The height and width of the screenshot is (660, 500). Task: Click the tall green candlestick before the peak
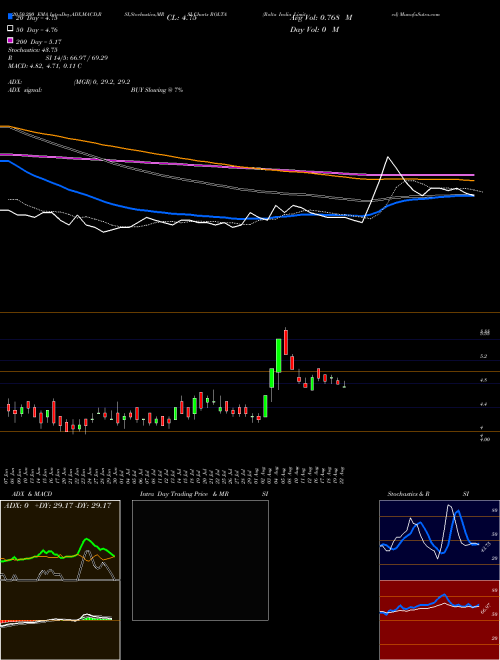(278, 355)
